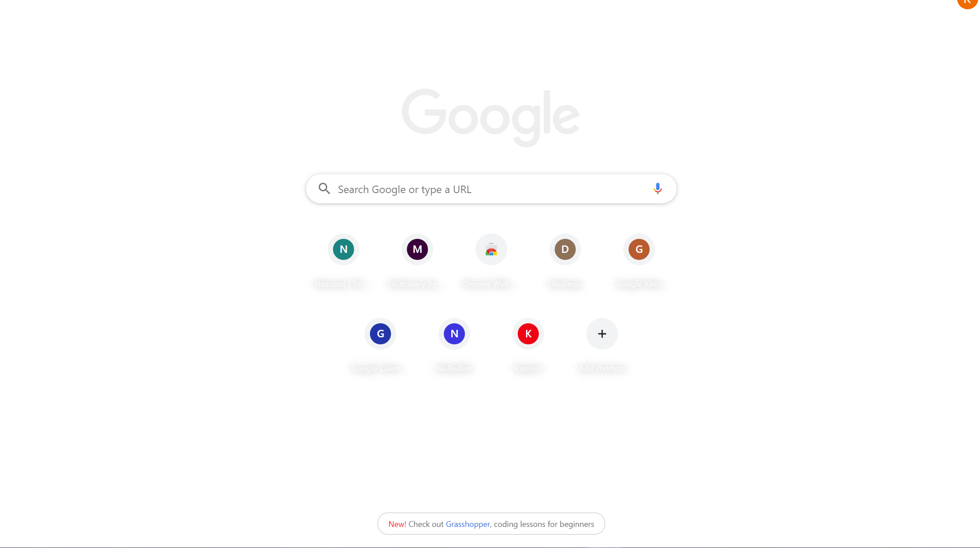Screen dimensions: 980x548
Task: Toggle the Chrome homepage shortcut
Action: click(x=491, y=249)
